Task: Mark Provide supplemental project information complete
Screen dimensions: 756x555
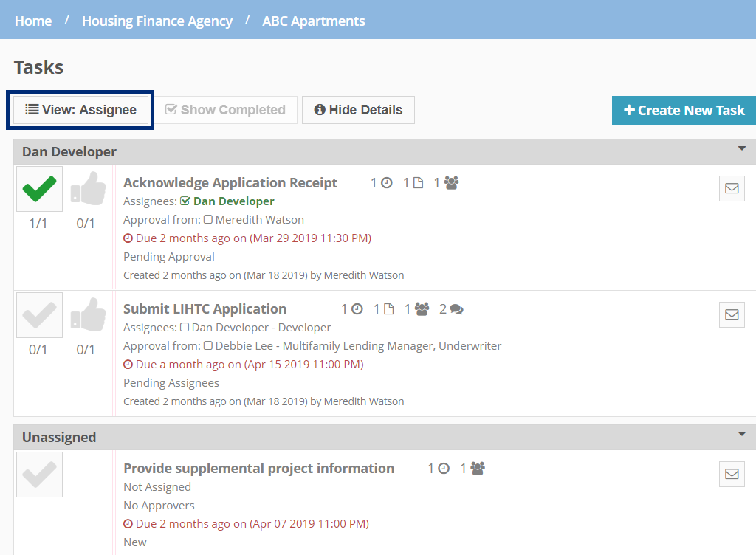Action: [39, 475]
